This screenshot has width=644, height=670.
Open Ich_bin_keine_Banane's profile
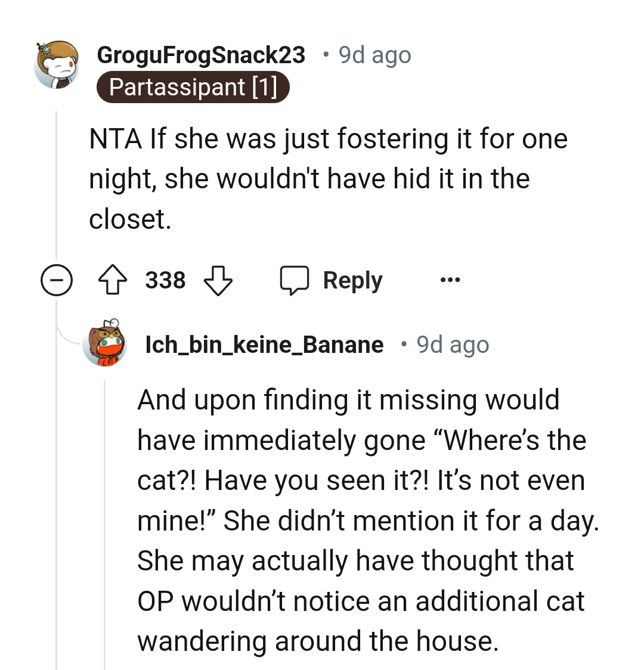265,344
